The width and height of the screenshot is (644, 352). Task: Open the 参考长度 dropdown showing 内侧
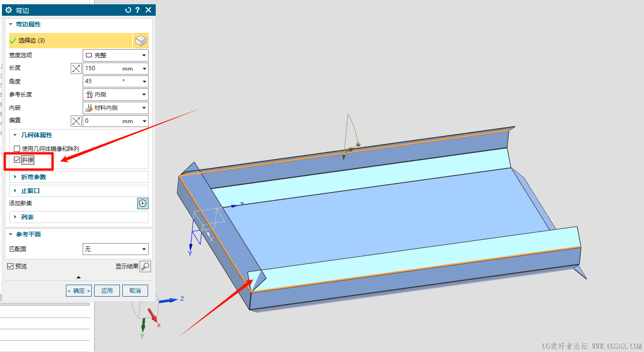coord(116,95)
